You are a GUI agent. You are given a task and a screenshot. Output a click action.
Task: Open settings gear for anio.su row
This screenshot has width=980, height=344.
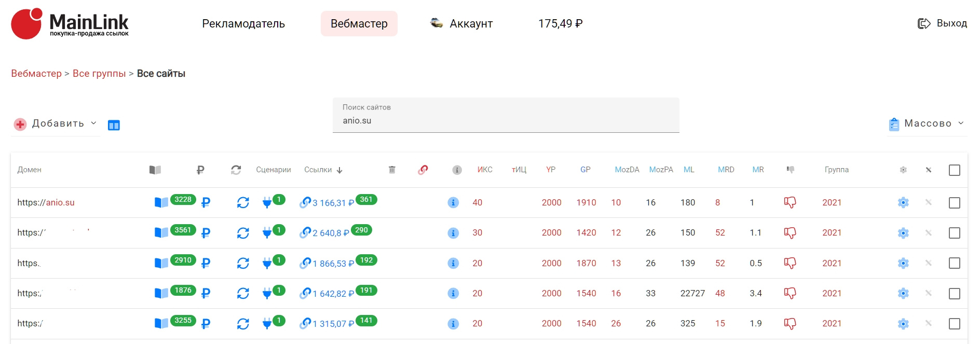click(x=903, y=202)
